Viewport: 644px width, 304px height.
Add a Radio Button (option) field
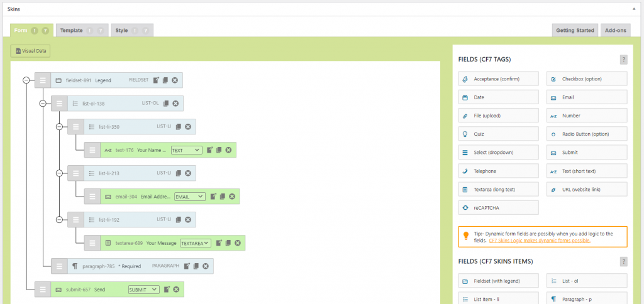[x=587, y=134]
